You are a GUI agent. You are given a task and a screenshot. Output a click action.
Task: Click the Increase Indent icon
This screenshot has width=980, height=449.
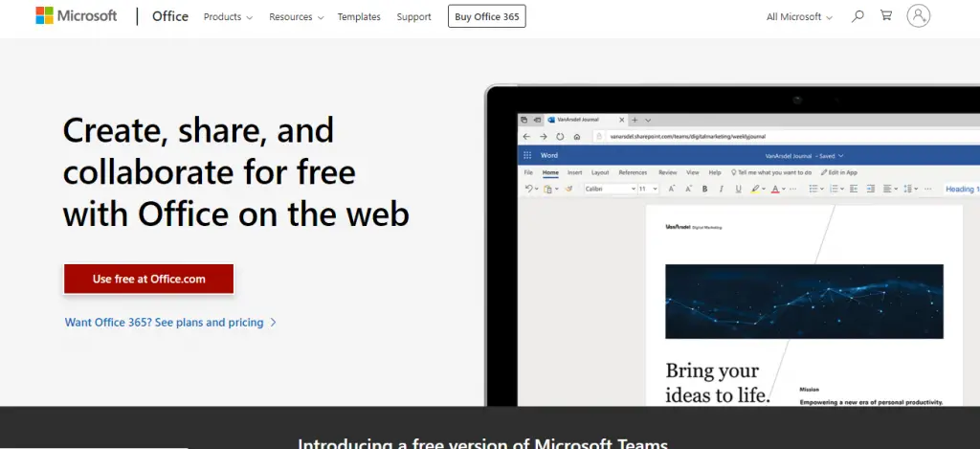pos(871,189)
